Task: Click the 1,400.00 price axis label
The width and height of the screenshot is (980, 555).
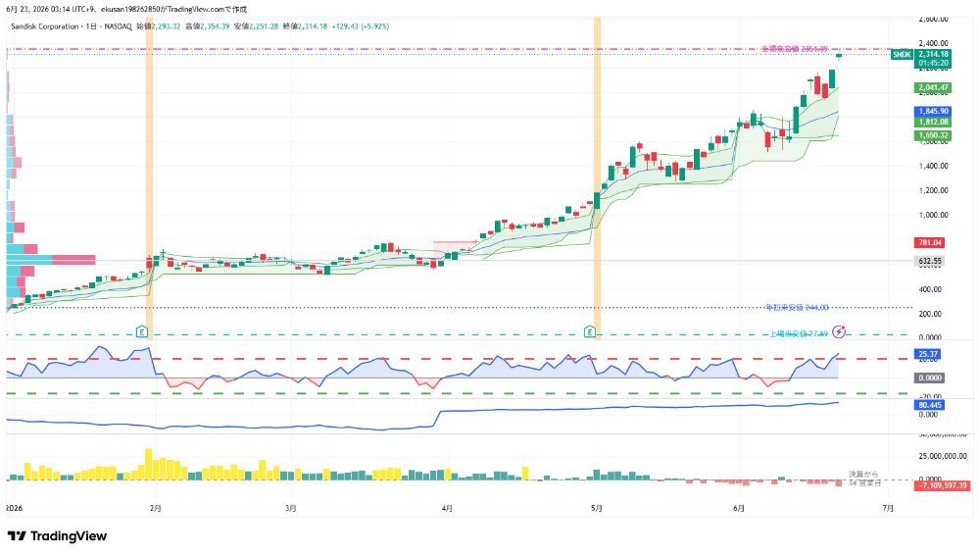Action: pos(933,166)
